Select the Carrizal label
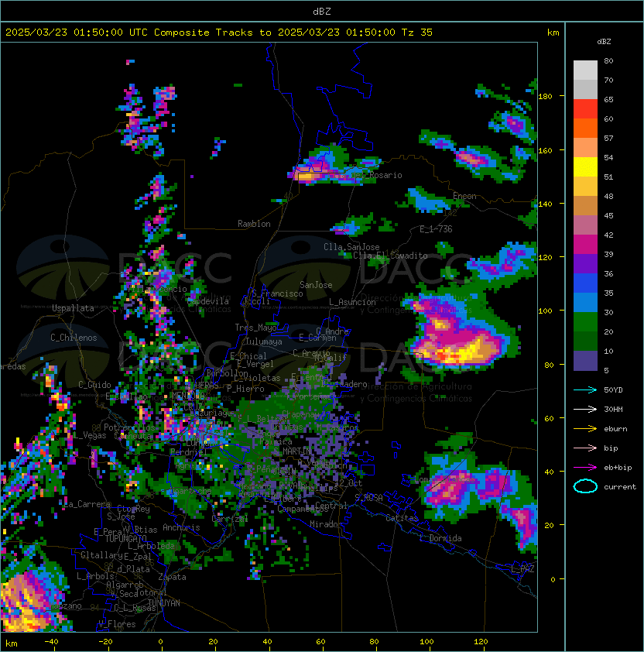Screen dimensions: 644x652 point(229,519)
